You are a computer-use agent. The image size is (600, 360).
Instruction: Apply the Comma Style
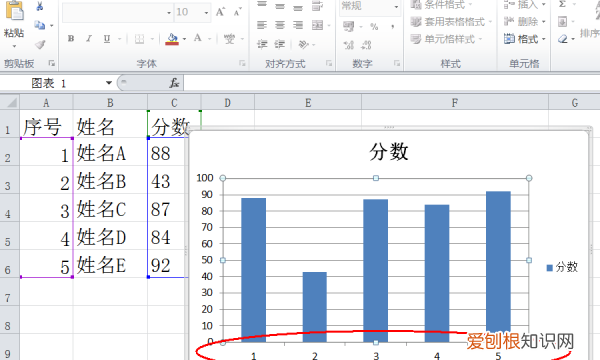click(x=393, y=26)
